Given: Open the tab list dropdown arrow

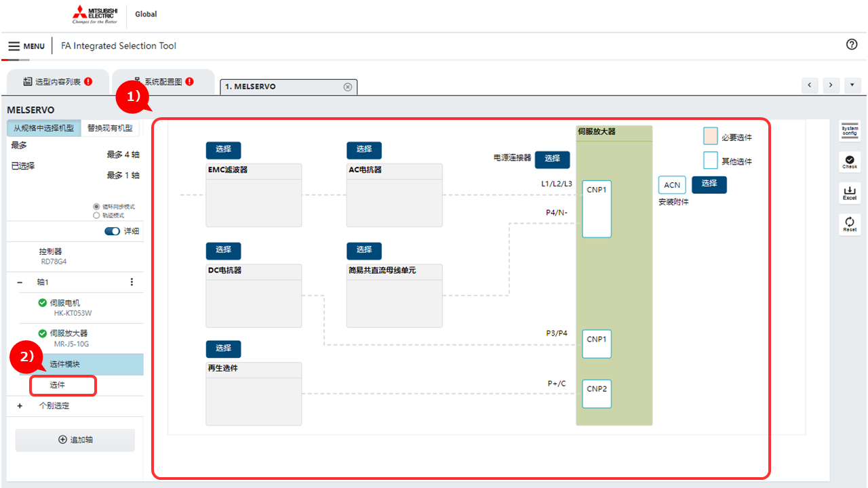Looking at the screenshot, I should [x=852, y=85].
